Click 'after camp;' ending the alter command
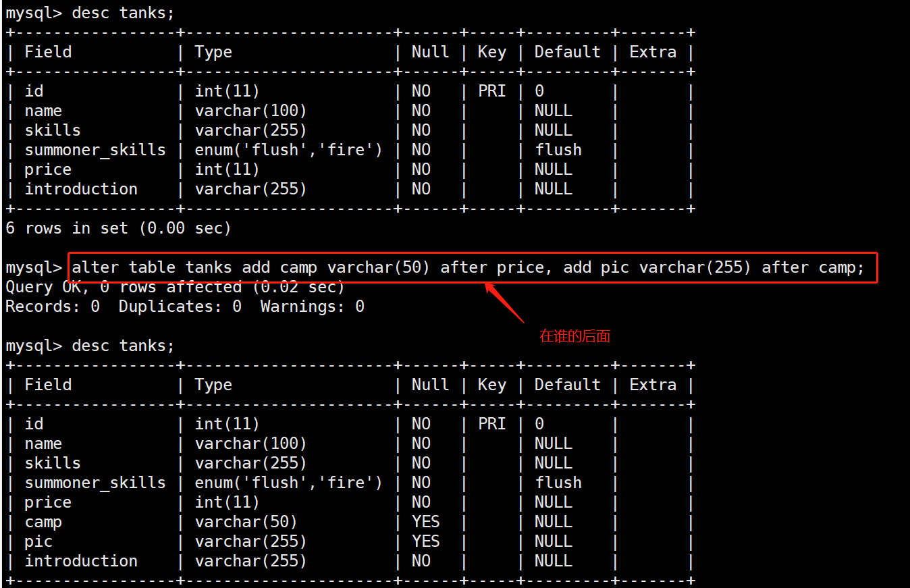Image resolution: width=910 pixels, height=588 pixels. pyautogui.click(x=813, y=268)
